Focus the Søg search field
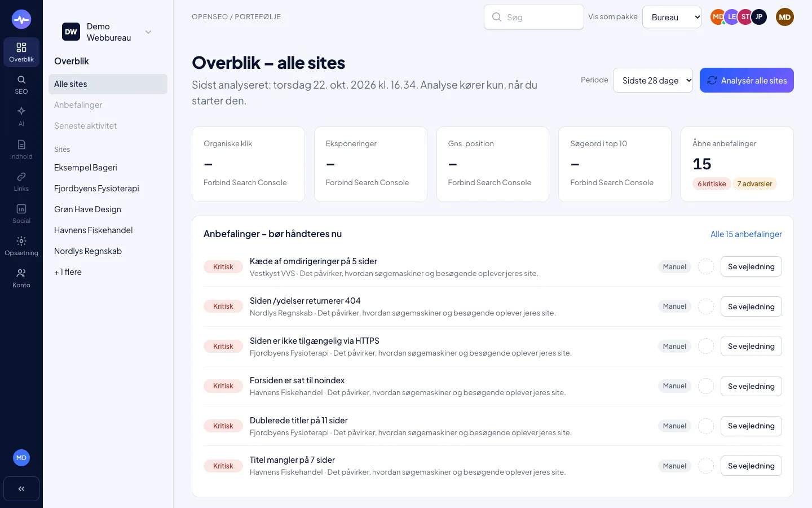Viewport: 812px width, 508px height. tap(534, 17)
